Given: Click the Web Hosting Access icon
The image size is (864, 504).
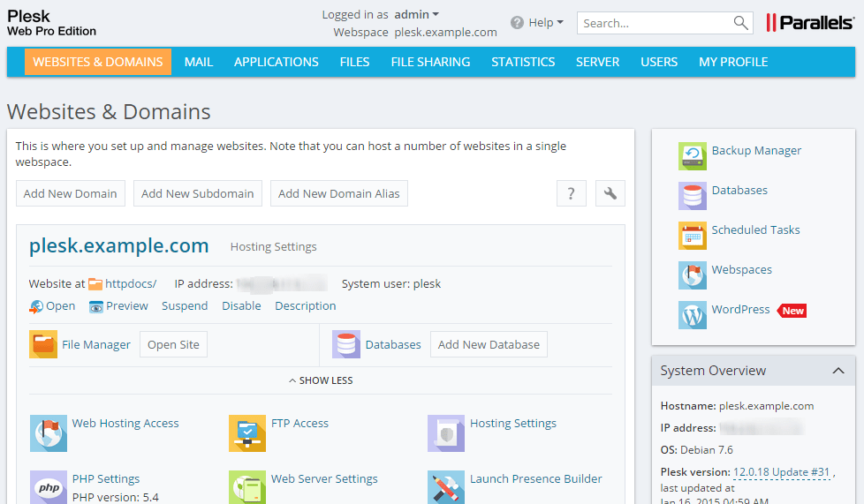Looking at the screenshot, I should pyautogui.click(x=49, y=433).
